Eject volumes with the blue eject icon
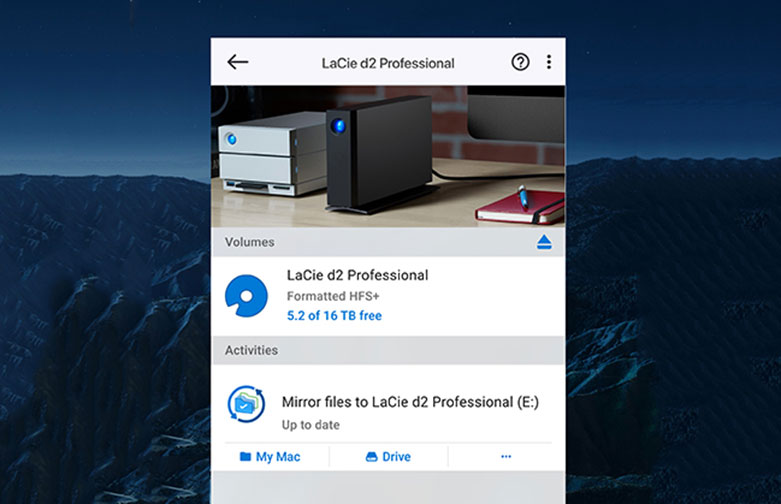Image resolution: width=781 pixels, height=504 pixels. tap(544, 242)
